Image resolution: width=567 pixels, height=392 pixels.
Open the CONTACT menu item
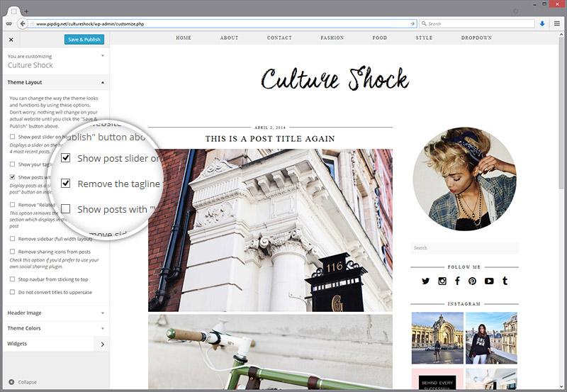pos(279,38)
